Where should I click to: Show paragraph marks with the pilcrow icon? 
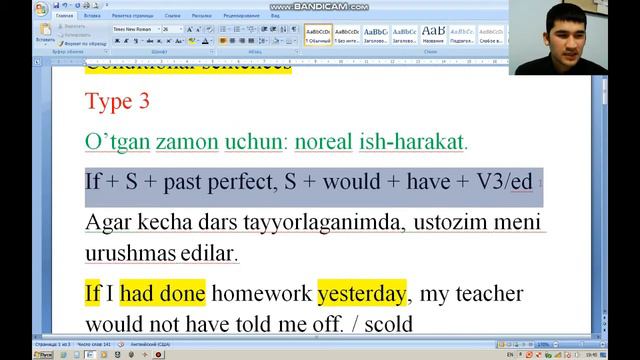pos(293,29)
